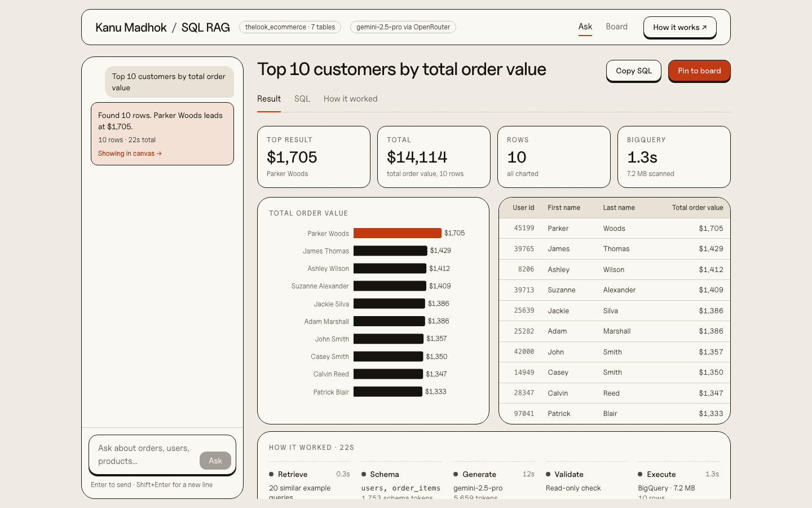
Task: Click the Generate step label
Action: tap(479, 475)
